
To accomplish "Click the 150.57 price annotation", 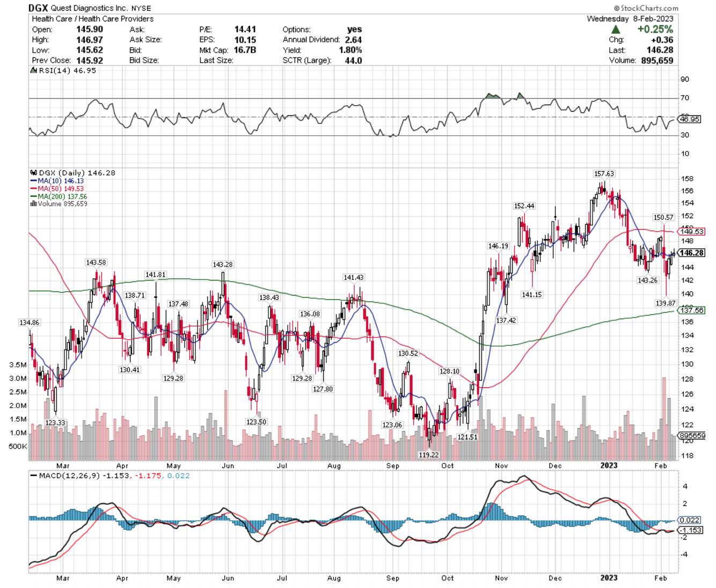I will pyautogui.click(x=663, y=217).
